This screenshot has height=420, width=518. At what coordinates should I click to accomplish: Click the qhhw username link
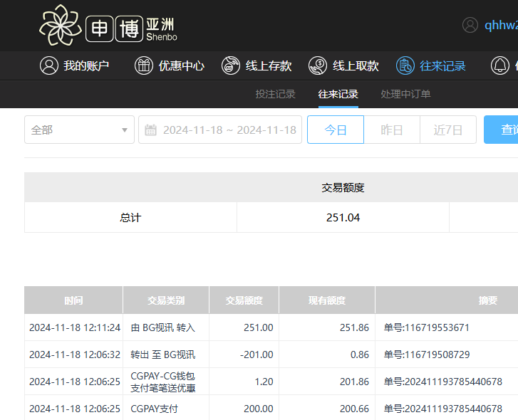pyautogui.click(x=501, y=25)
